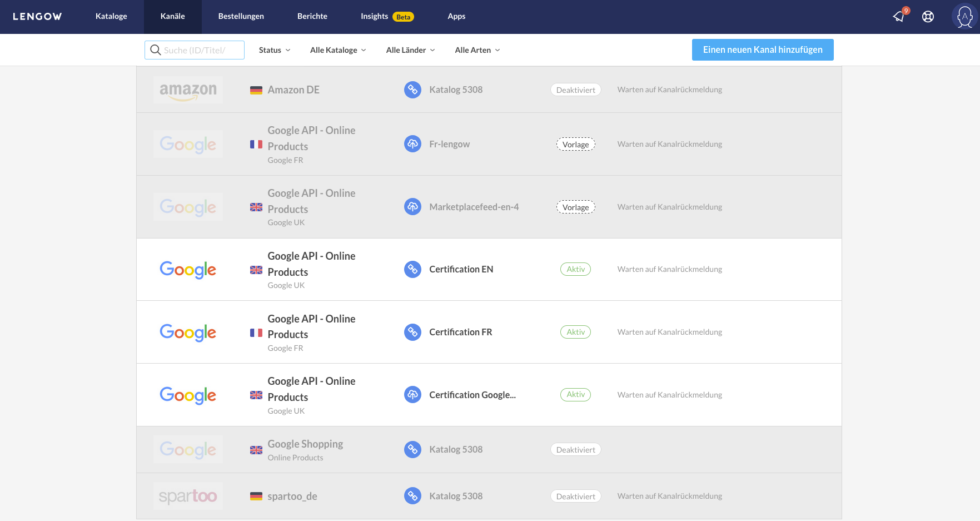
Task: Click the Google logo in the Google Shopping row
Action: click(188, 449)
